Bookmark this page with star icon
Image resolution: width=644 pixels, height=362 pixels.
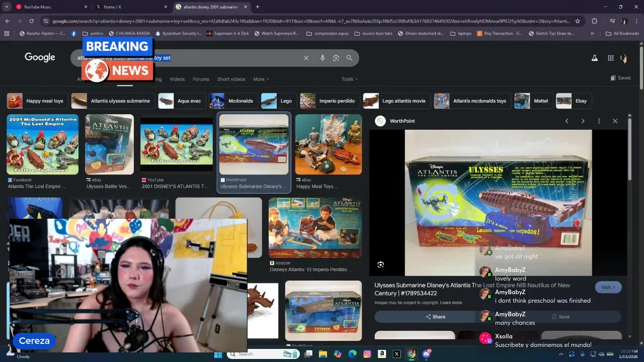click(578, 21)
